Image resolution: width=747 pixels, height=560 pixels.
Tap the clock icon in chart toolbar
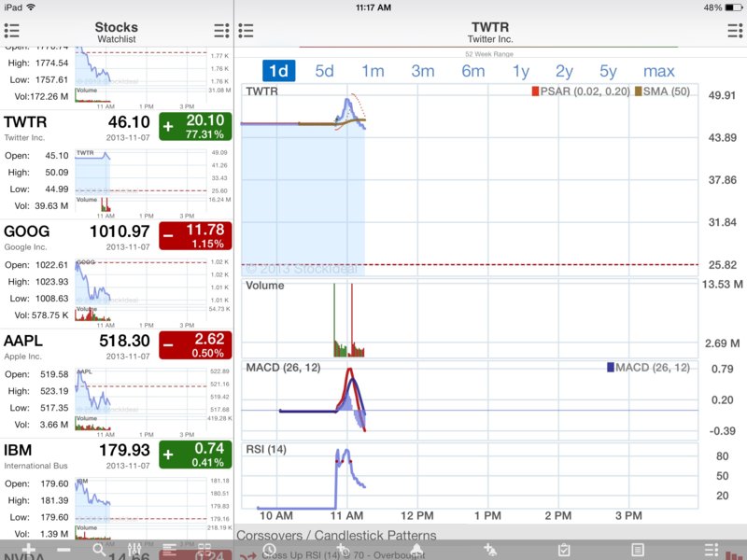point(269,551)
